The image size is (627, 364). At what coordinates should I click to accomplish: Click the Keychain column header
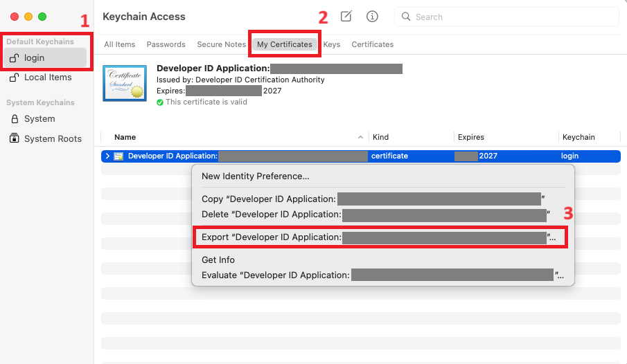(x=590, y=137)
